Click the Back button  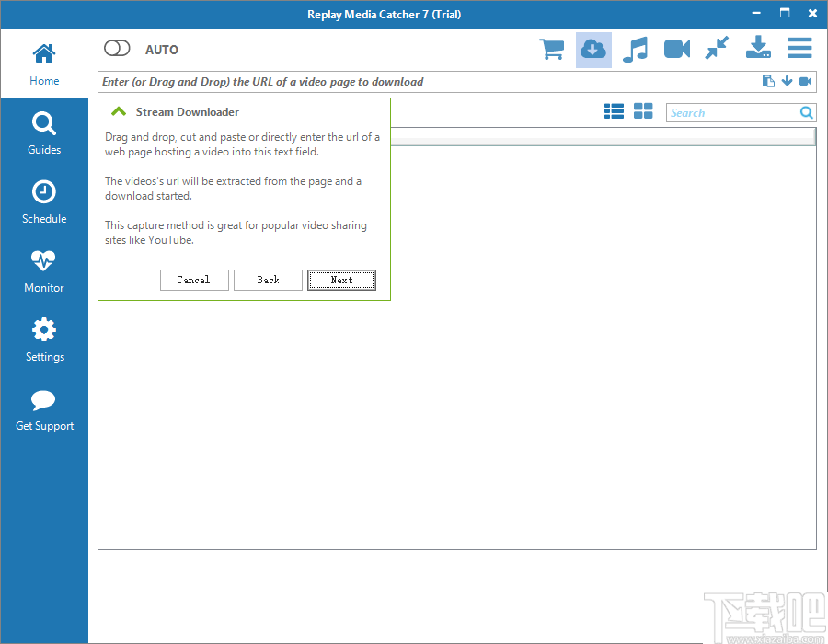pyautogui.click(x=269, y=281)
